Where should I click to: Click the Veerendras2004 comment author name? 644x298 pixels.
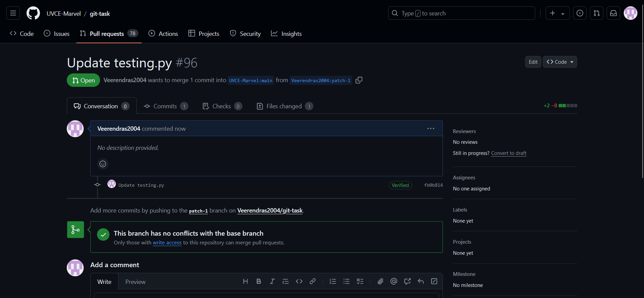pos(119,128)
